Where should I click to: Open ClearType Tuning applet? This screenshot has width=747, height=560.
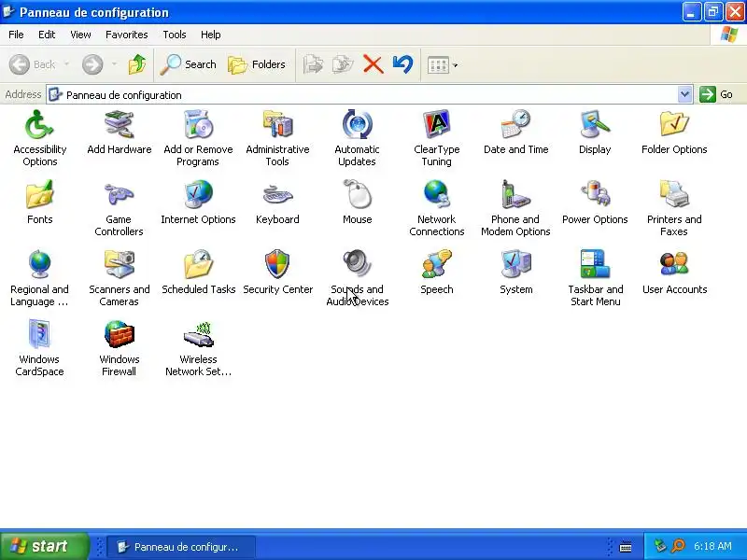click(436, 138)
